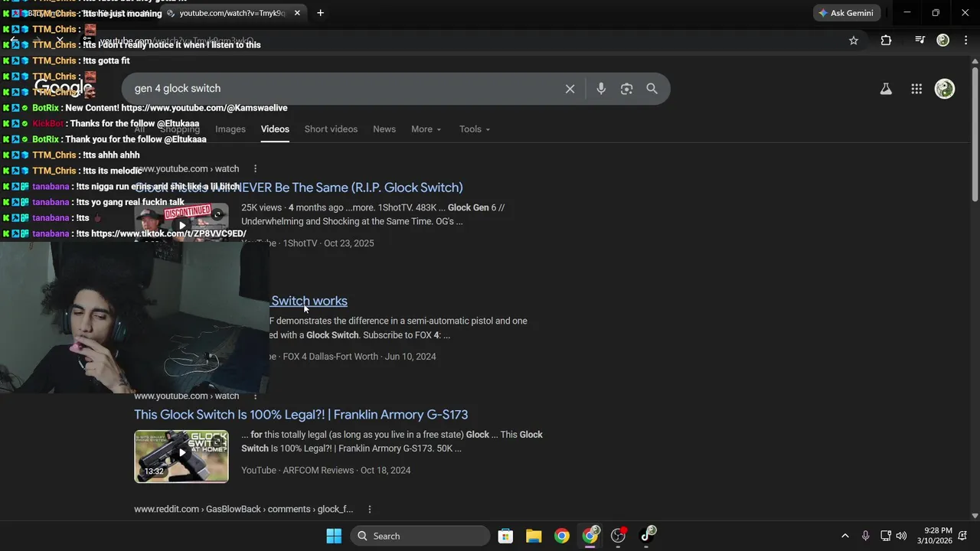Open the Google account avatar
980x551 pixels.
tap(945, 89)
